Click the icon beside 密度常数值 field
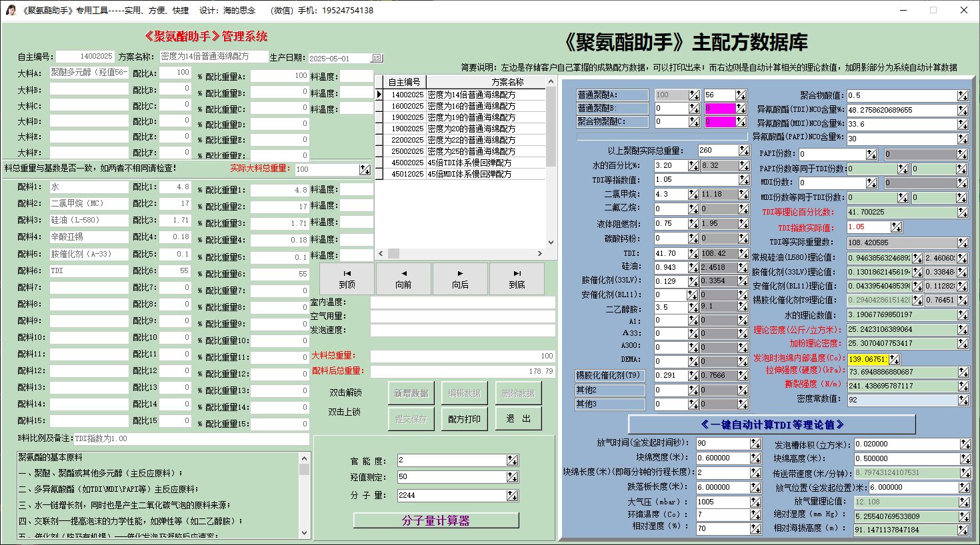The image size is (980, 545). click(963, 400)
